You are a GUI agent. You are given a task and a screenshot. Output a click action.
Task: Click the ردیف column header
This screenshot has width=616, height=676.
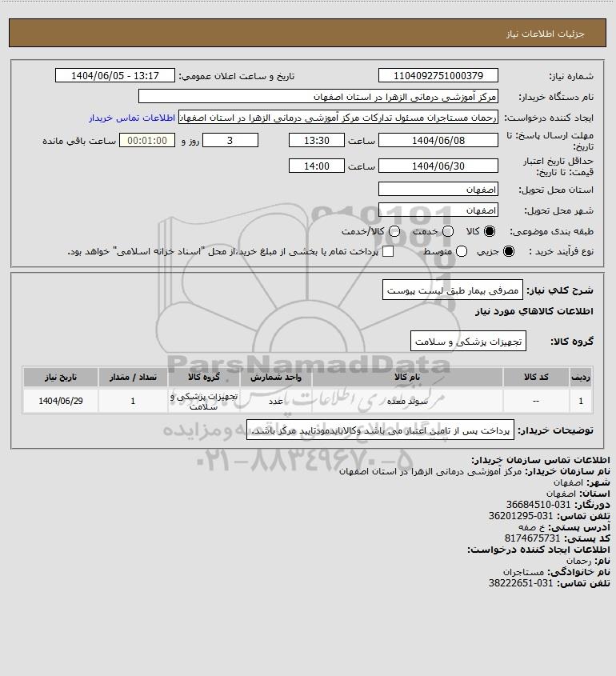581,378
